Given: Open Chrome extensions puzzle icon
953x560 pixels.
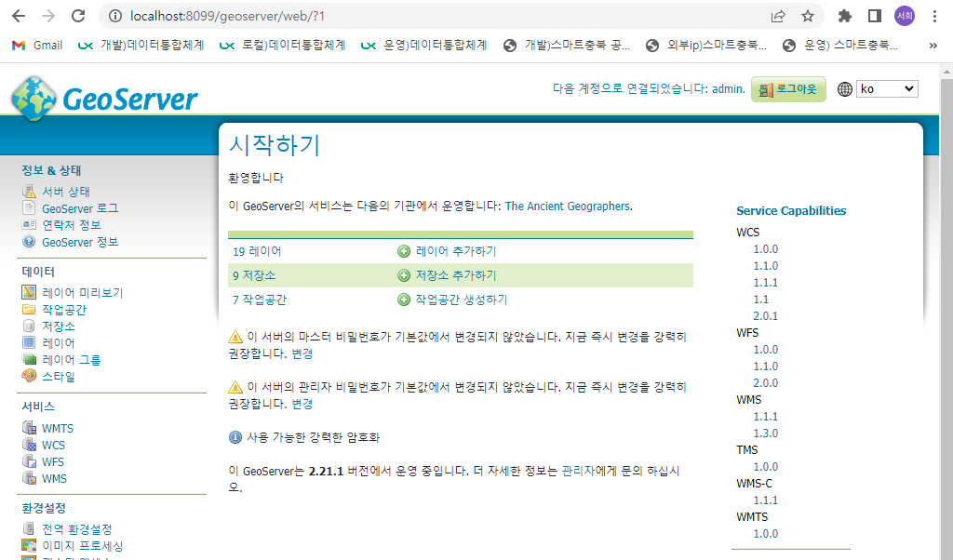Looking at the screenshot, I should (845, 16).
